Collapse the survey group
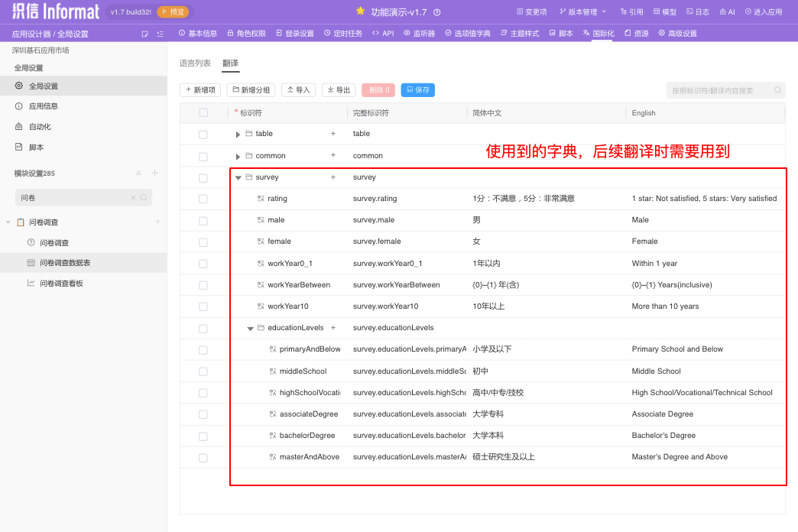 [238, 177]
